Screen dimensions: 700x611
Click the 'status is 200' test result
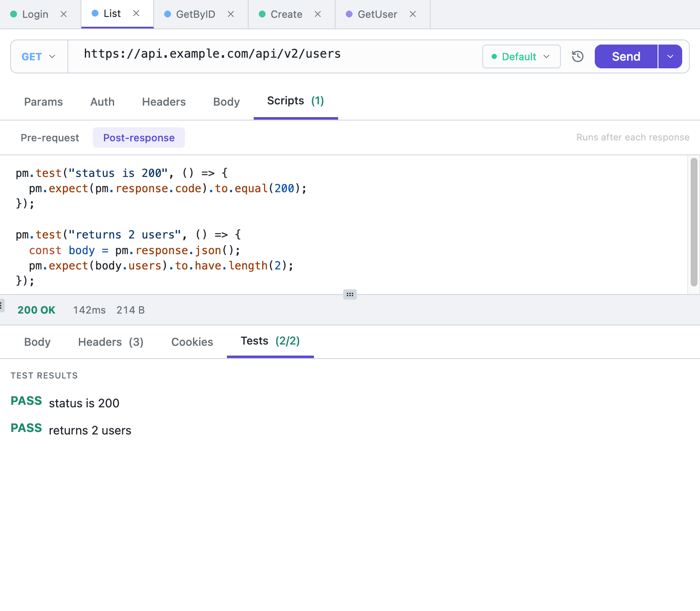coord(84,403)
